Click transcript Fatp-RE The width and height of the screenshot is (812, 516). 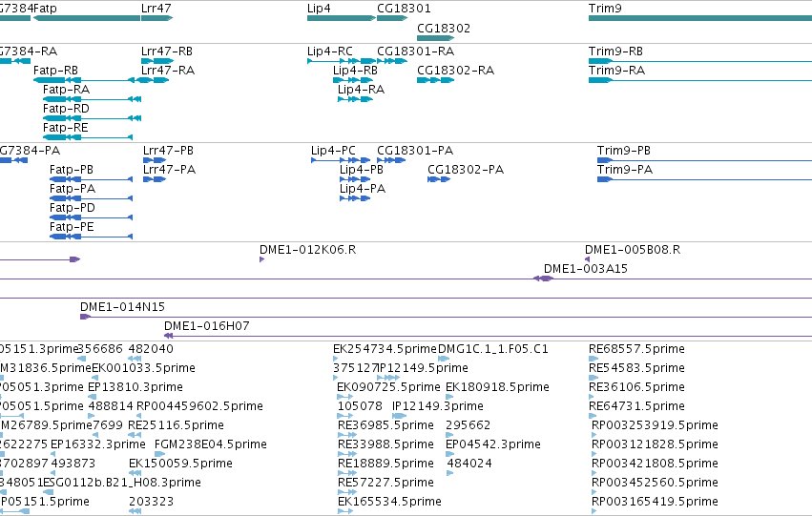pyautogui.click(x=66, y=128)
